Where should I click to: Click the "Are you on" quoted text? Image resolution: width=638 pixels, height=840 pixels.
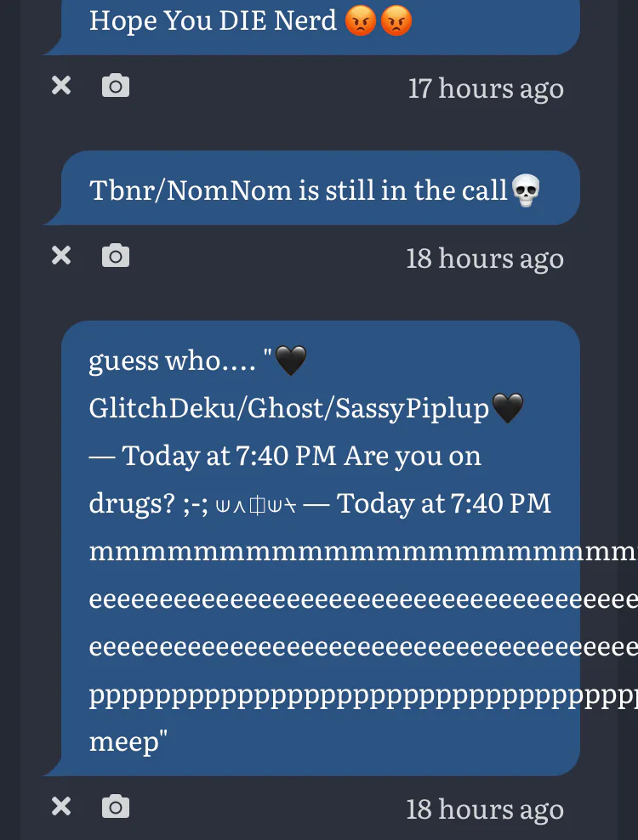coord(413,457)
